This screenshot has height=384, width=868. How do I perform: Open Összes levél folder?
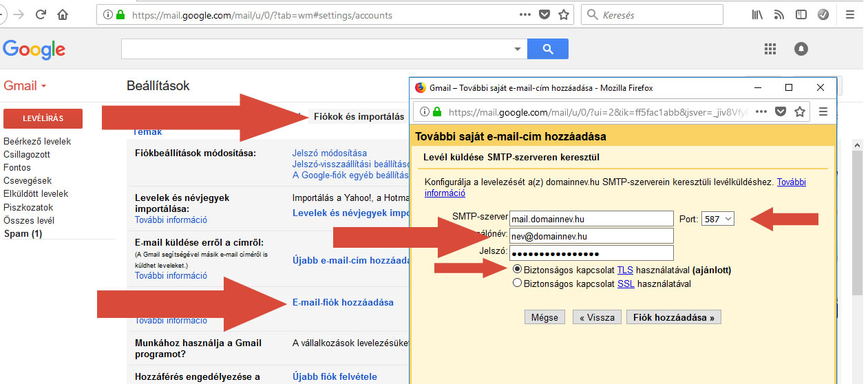tap(29, 220)
